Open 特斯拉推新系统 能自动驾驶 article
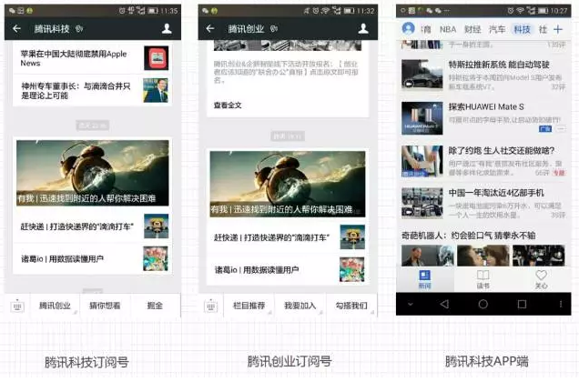This screenshot has width=579, height=392. coord(483,75)
